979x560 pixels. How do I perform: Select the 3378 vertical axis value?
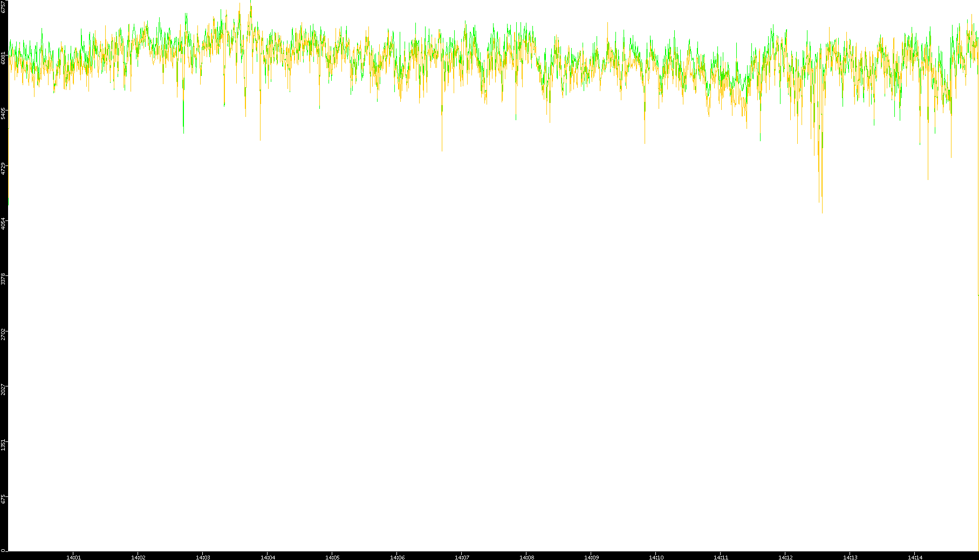(x=4, y=279)
